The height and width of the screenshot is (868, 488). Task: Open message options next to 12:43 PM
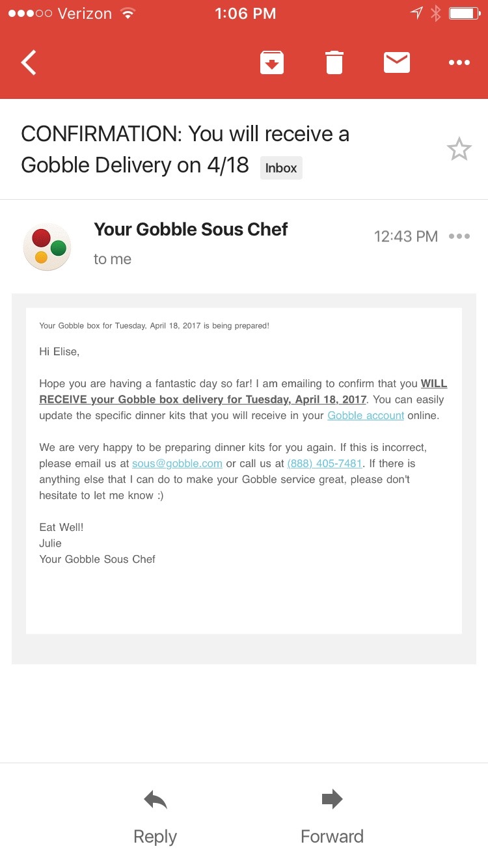pos(459,236)
